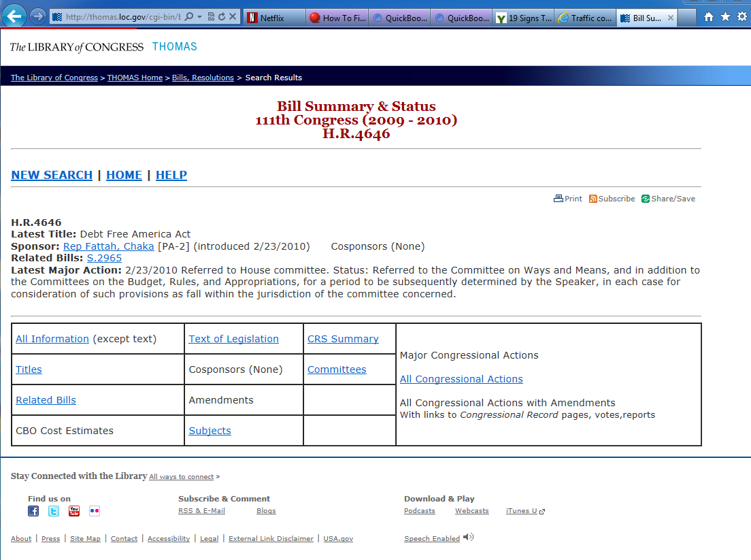This screenshot has width=751, height=560.
Task: Click the browser Forward arrow button
Action: [38, 16]
